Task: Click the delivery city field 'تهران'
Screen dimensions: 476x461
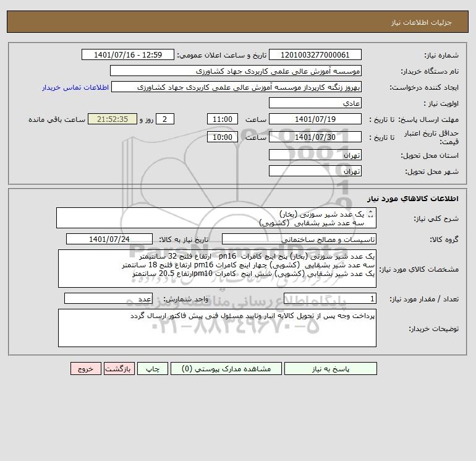Action: point(315,171)
